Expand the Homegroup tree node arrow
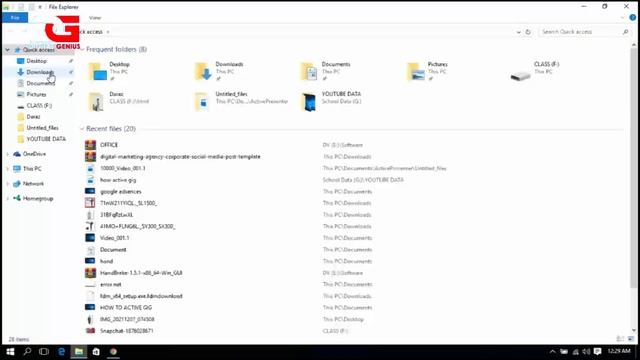 (7, 198)
